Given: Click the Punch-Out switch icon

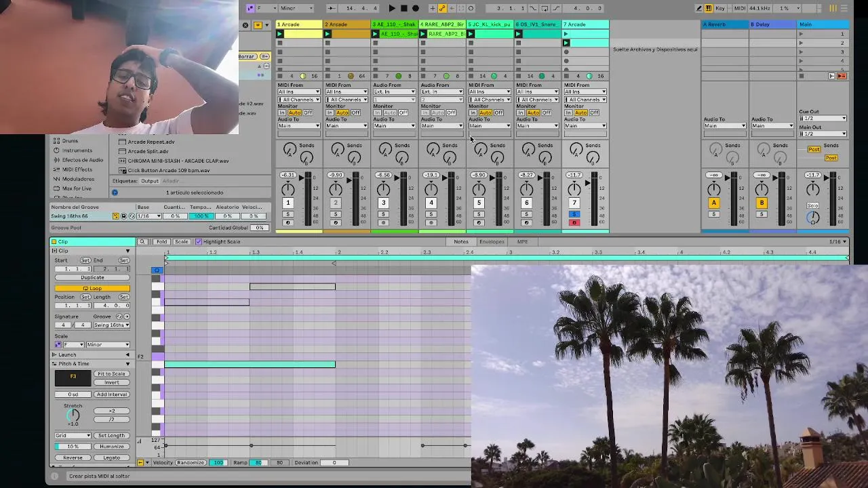Looking at the screenshot, I should click(557, 8).
